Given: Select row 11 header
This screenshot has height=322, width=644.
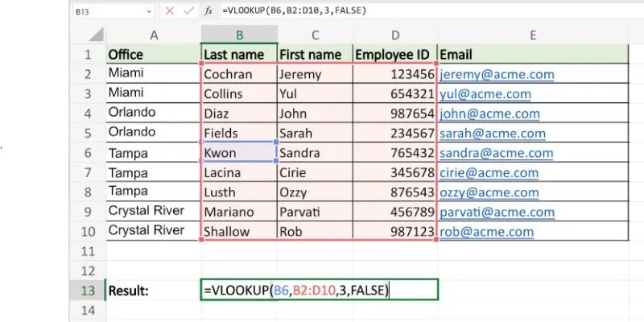Looking at the screenshot, I should coord(88,251).
